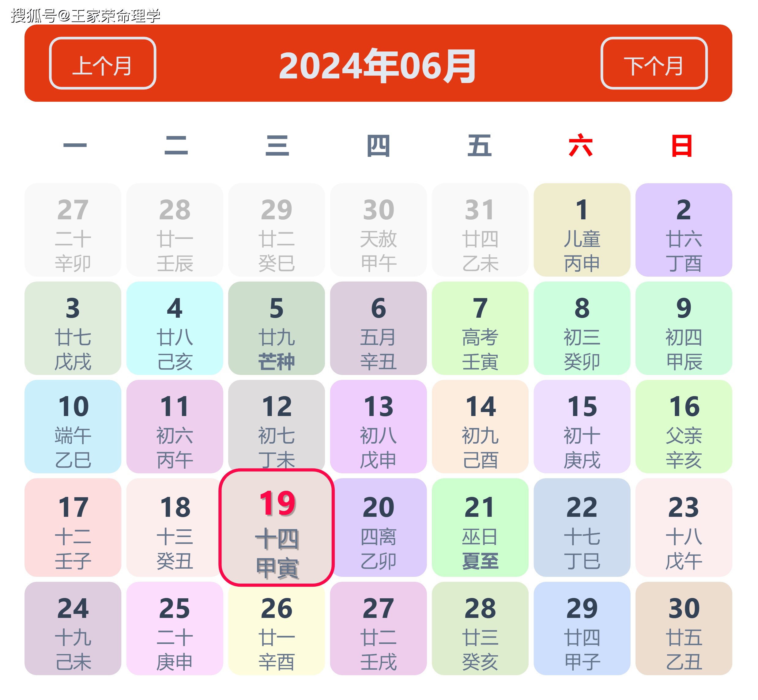The height and width of the screenshot is (700, 758).
Task: Select June 16 父亲 辛亥 date
Action: 684,427
